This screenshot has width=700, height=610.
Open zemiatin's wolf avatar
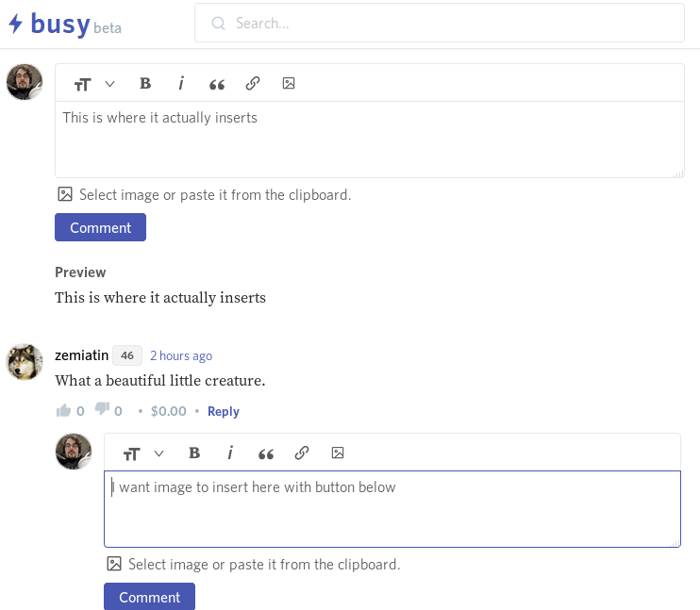coord(25,362)
